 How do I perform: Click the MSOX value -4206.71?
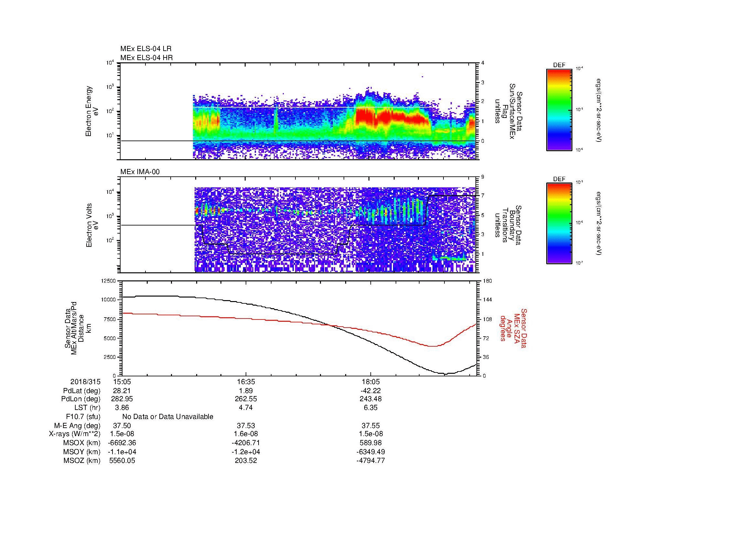click(x=246, y=443)
